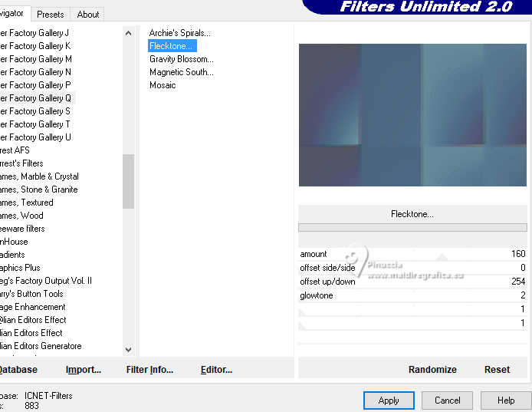Screen dimensions: 532x412
Task: Select Filter Factory Gallery K category
Action: 35,46
